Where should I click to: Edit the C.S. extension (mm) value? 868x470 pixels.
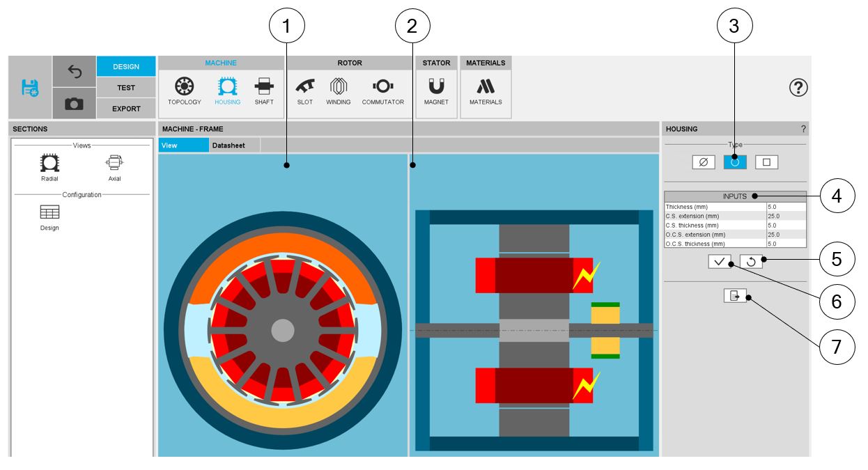pos(786,216)
